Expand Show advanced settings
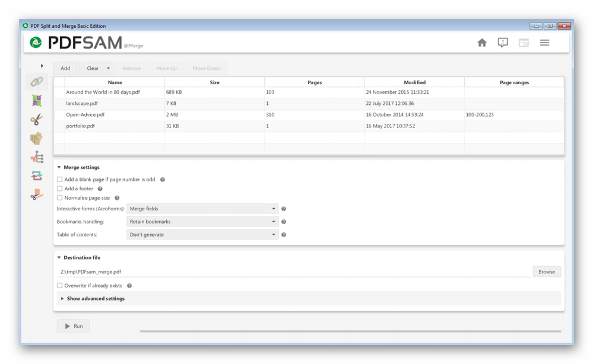The height and width of the screenshot is (364, 593). click(95, 299)
